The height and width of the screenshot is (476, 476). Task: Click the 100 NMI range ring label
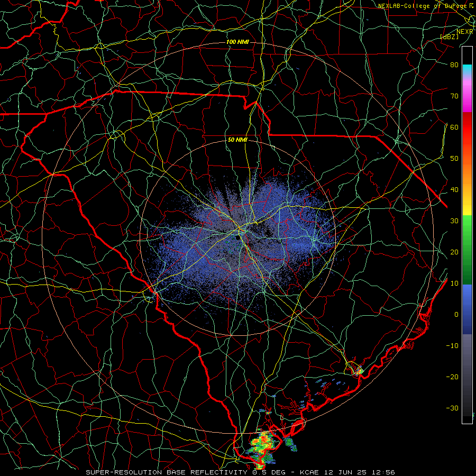point(237,42)
